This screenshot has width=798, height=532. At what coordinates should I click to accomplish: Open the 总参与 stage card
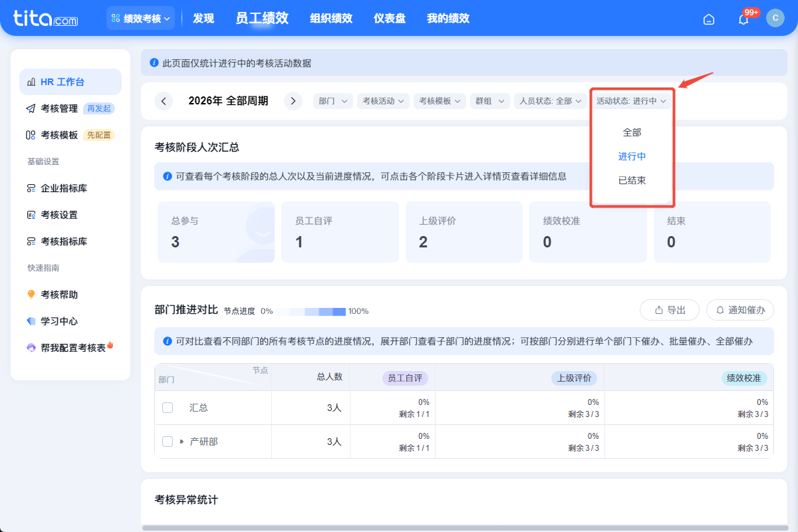point(216,232)
